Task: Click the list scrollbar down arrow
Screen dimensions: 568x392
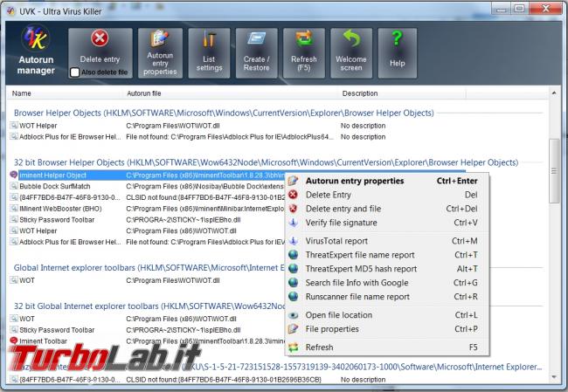Action: pos(554,377)
